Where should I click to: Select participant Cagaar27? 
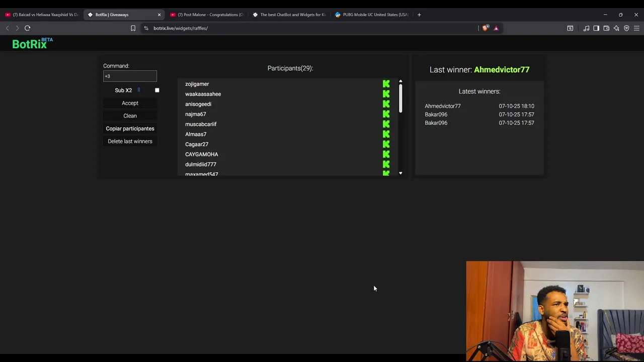pos(197,144)
